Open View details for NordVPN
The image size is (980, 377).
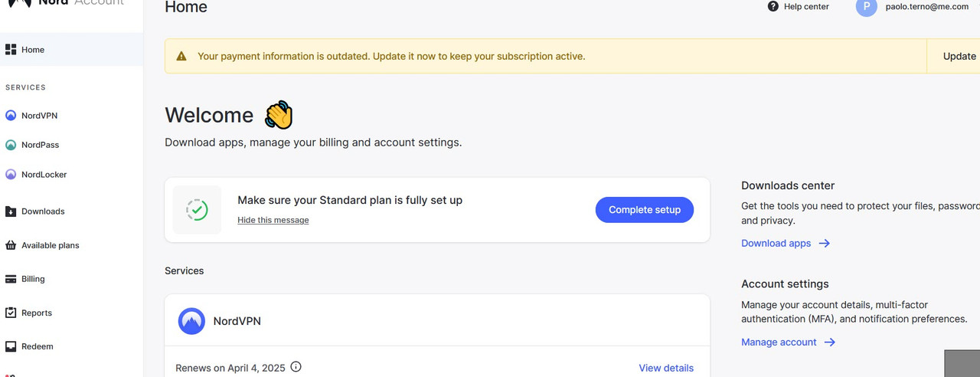[666, 368]
